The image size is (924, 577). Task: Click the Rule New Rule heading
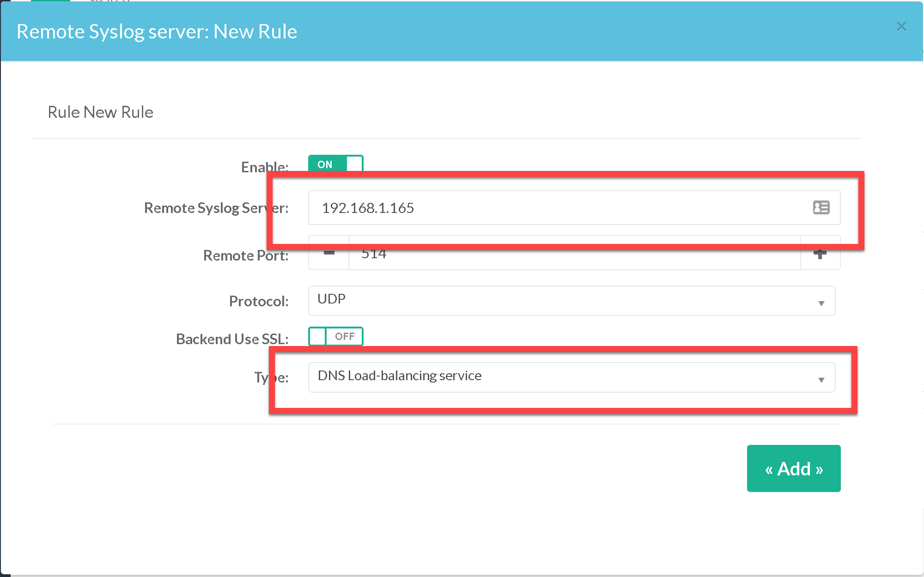(100, 112)
